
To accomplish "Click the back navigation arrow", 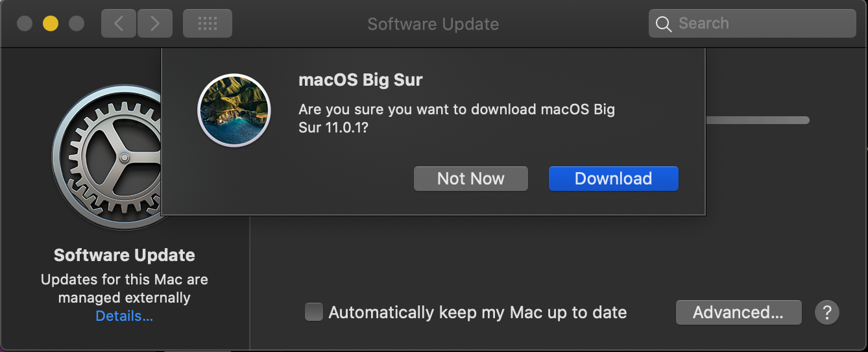I will (119, 24).
